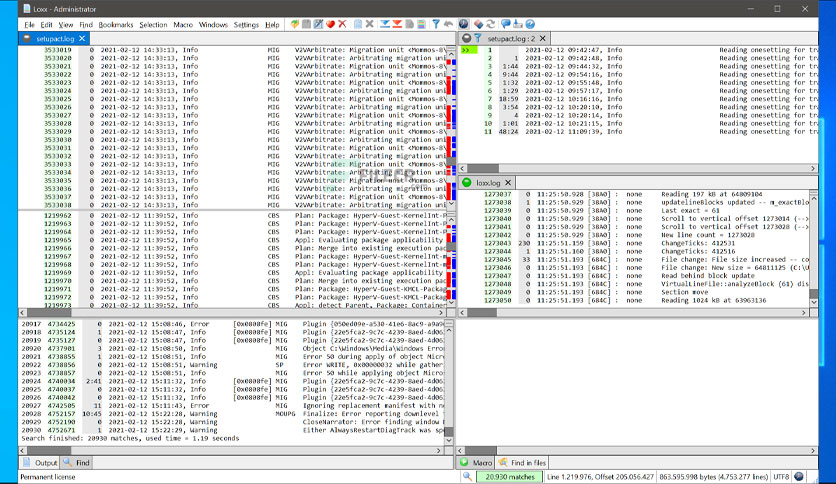Screen dimensions: 836x484
Task: Click the Permanent license status text
Action: [48, 477]
